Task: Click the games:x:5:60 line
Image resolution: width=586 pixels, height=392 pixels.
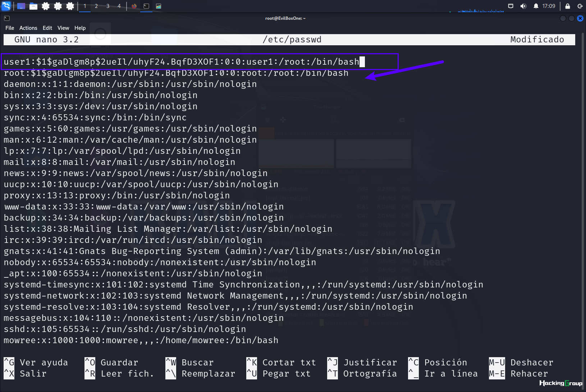Action: coord(130,129)
